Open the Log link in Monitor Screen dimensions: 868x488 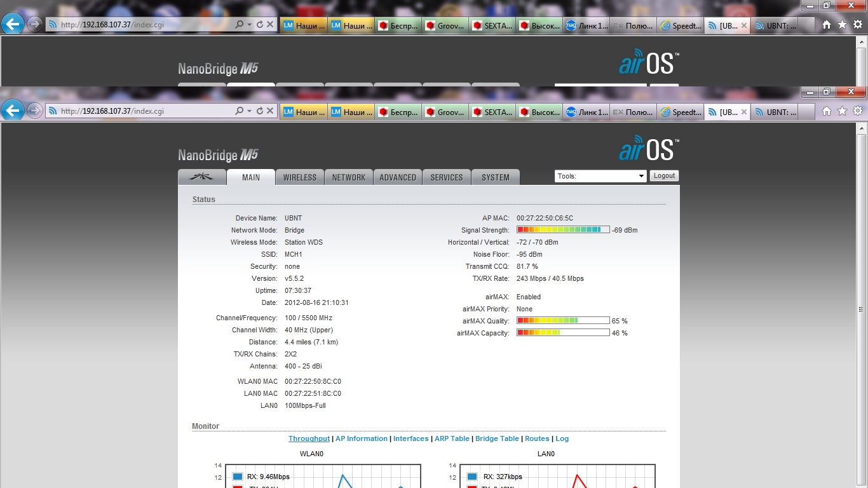(x=562, y=438)
